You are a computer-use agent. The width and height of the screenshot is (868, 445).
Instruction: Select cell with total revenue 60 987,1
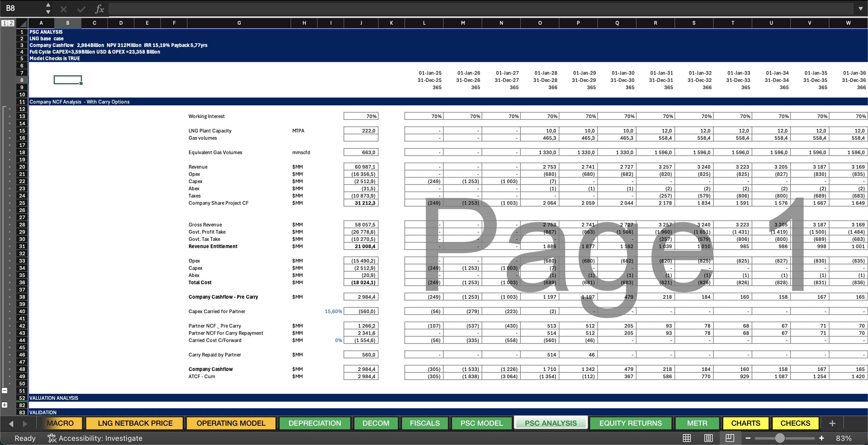[x=361, y=167]
